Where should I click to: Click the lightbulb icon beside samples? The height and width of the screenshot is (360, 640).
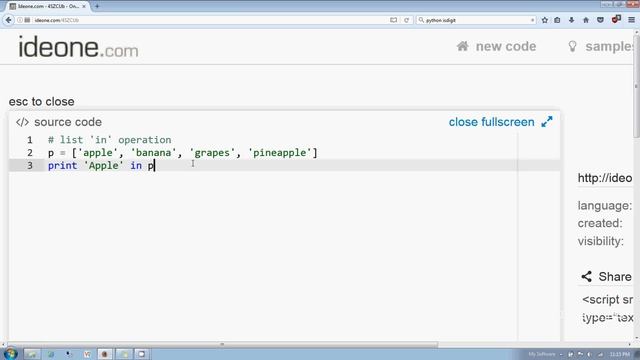(x=572, y=46)
